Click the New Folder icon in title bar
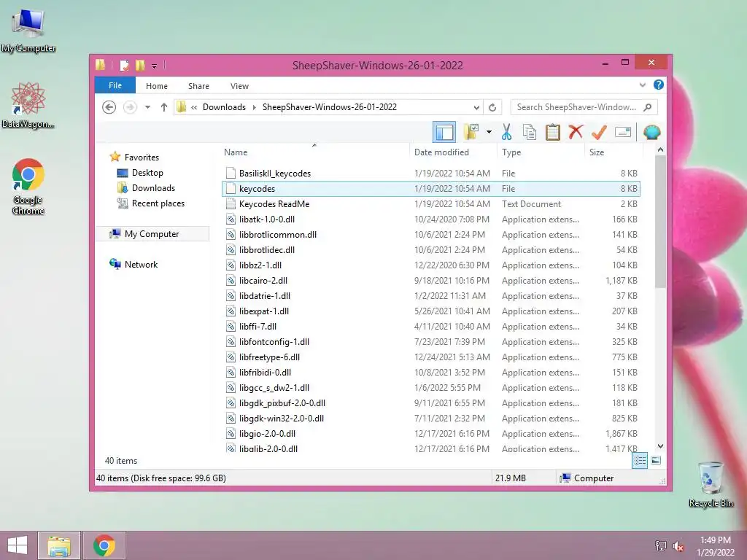Image resolution: width=747 pixels, height=560 pixels. pyautogui.click(x=140, y=65)
